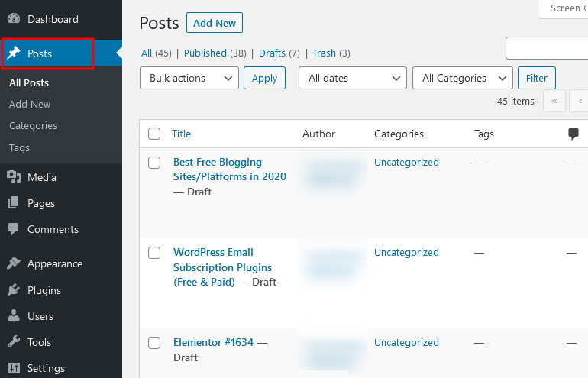The height and width of the screenshot is (378, 588).
Task: Click the Categories column header
Action: click(399, 134)
